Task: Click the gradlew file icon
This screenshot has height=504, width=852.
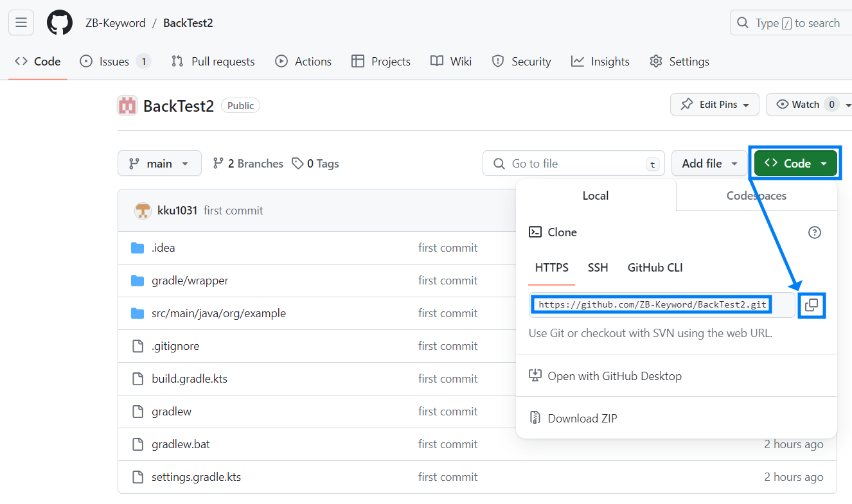Action: tap(138, 412)
